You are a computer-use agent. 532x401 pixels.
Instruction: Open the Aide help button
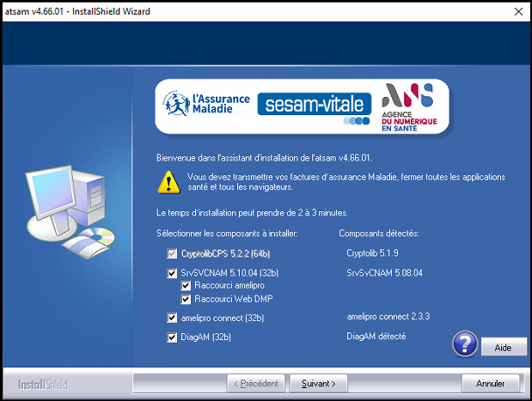point(504,347)
